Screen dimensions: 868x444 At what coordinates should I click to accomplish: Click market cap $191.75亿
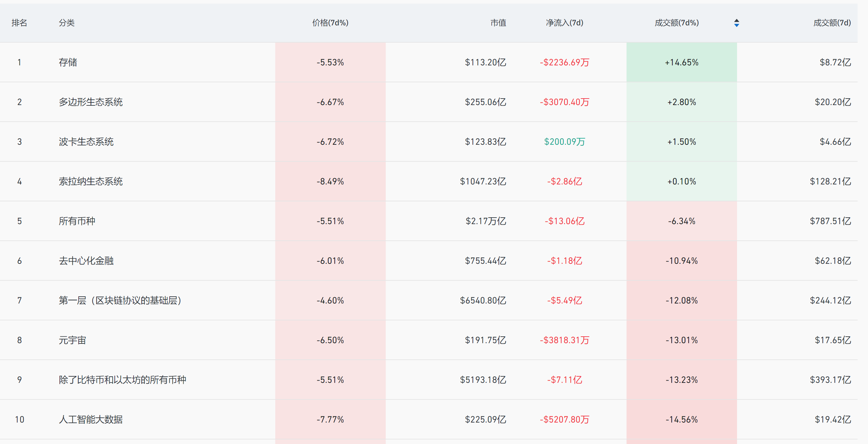pyautogui.click(x=486, y=340)
